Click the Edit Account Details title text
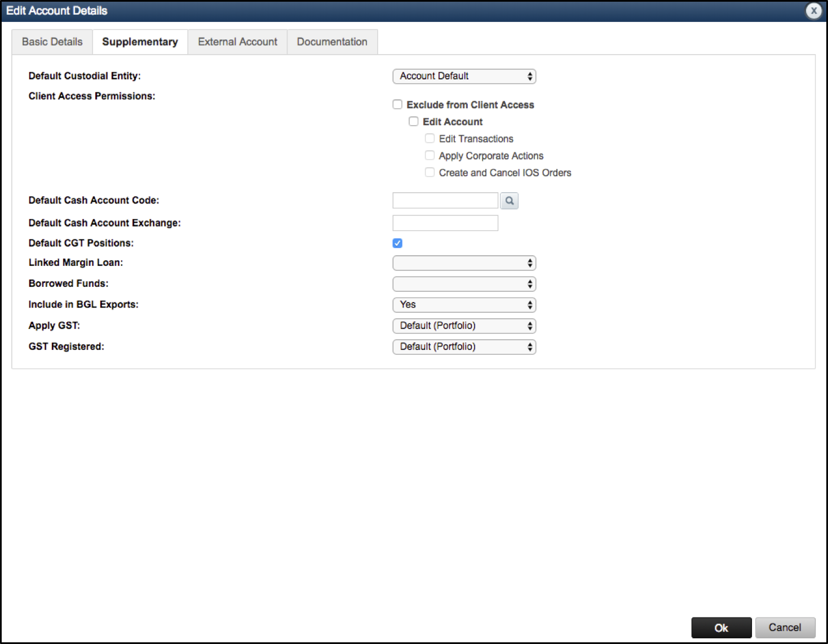This screenshot has height=644, width=828. point(56,11)
